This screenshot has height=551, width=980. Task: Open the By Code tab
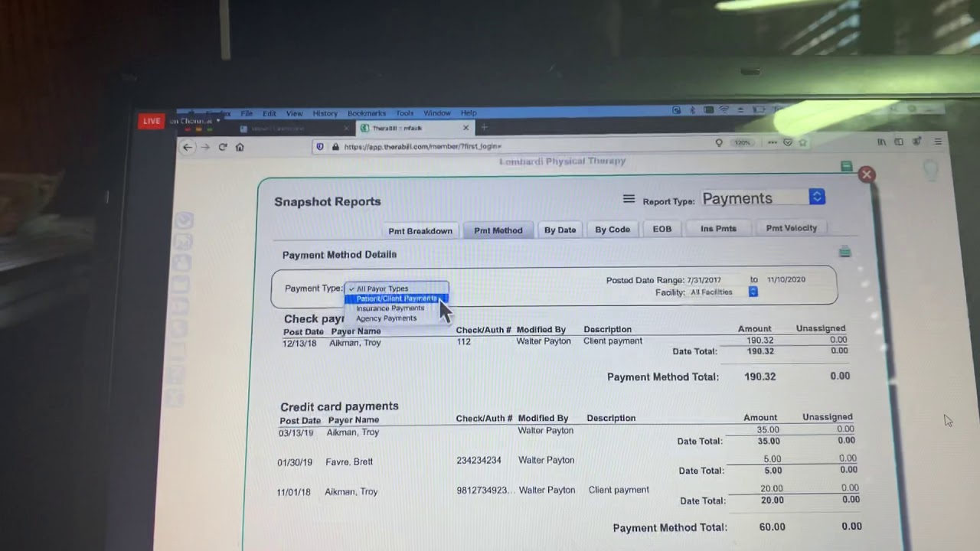click(612, 230)
